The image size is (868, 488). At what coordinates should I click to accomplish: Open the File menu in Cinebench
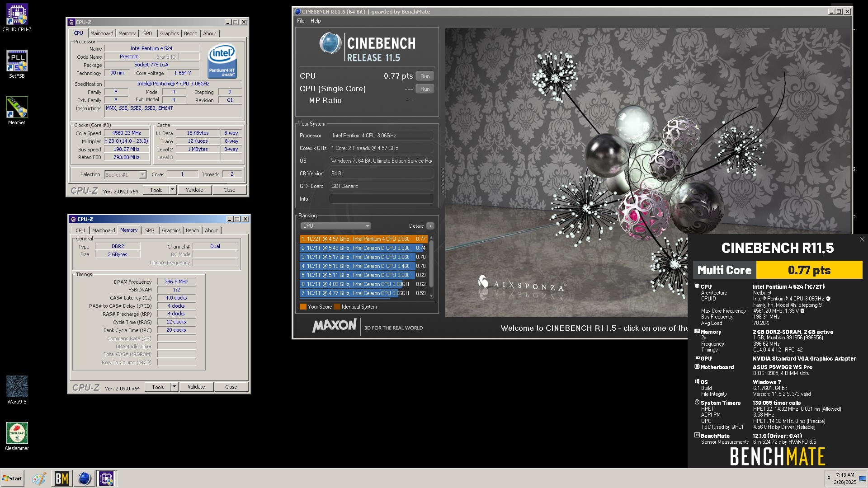pos(301,21)
